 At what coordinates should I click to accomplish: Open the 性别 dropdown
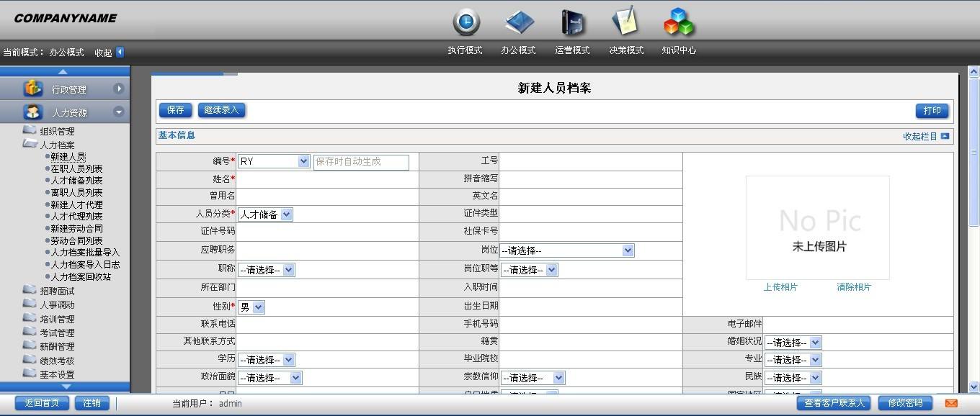click(x=251, y=307)
